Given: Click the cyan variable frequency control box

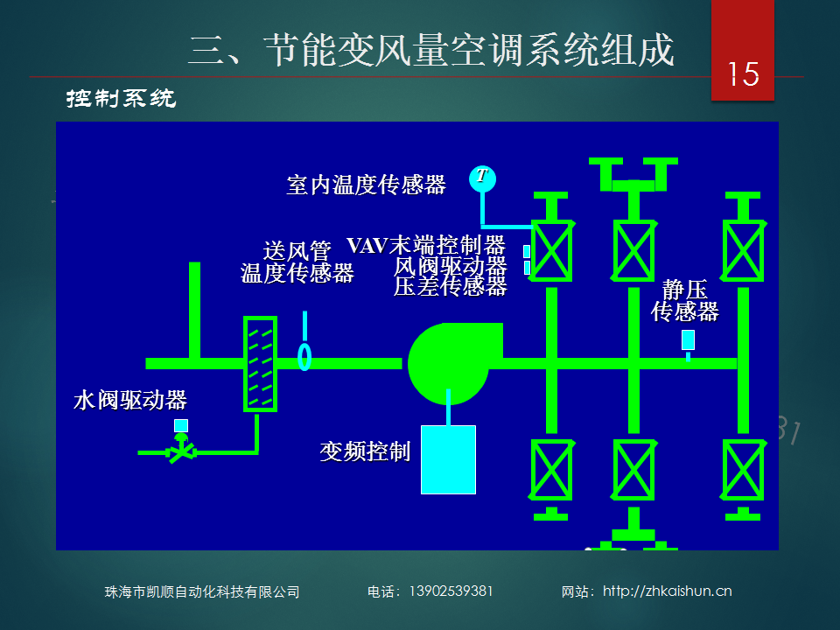Looking at the screenshot, I should 448,459.
